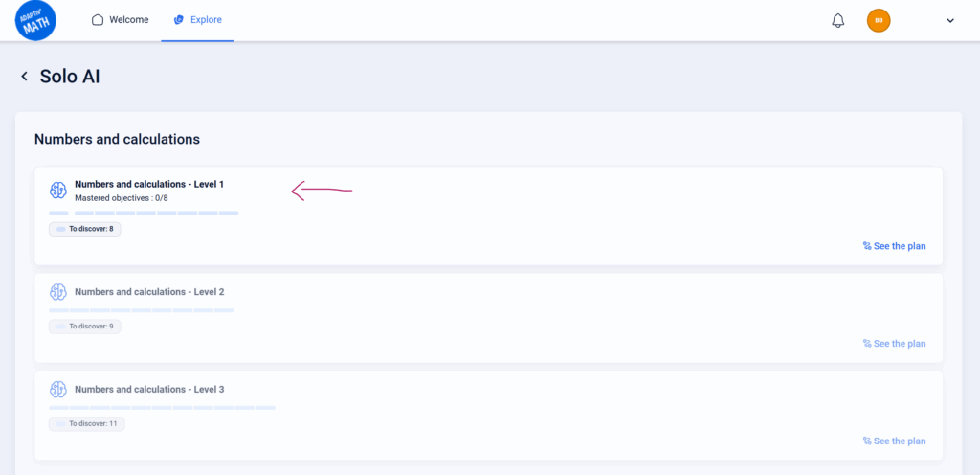Image resolution: width=980 pixels, height=475 pixels.
Task: See the plan for Level 1
Action: [x=894, y=246]
